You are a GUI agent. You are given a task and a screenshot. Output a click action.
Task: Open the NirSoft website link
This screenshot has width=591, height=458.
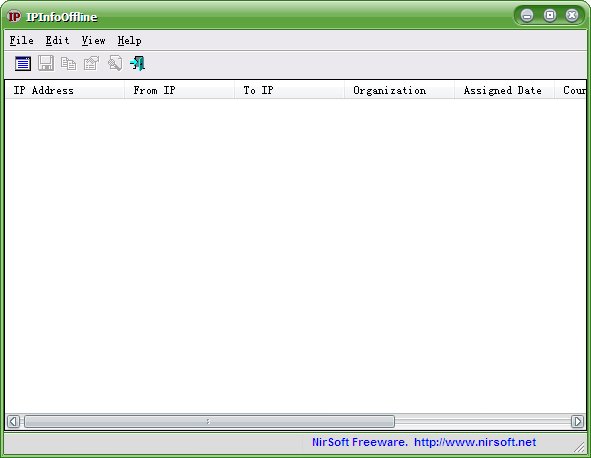475,442
